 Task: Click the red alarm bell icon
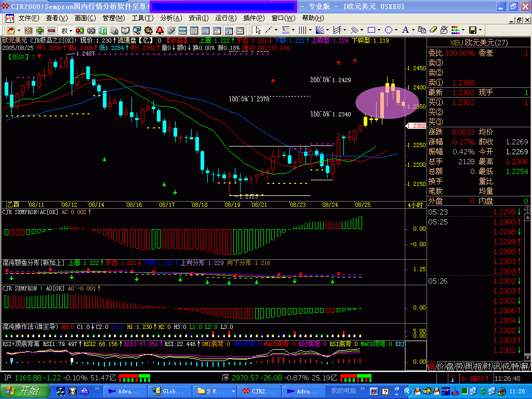pyautogui.click(x=160, y=31)
